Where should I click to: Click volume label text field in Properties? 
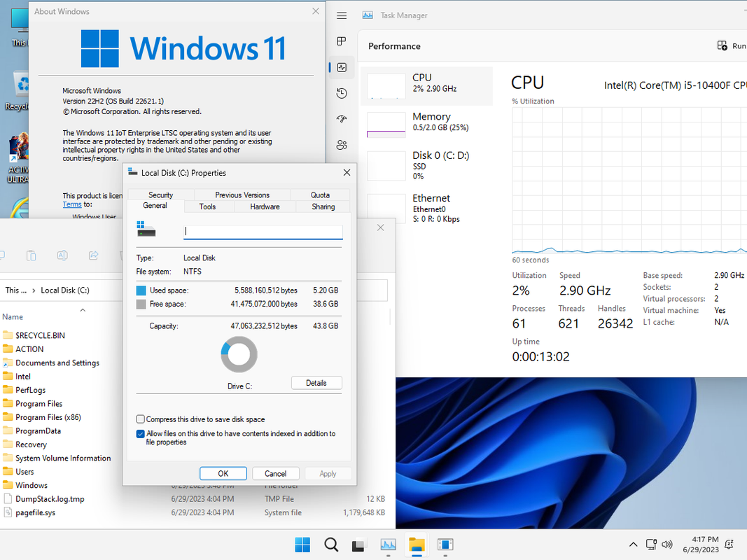pos(263,232)
